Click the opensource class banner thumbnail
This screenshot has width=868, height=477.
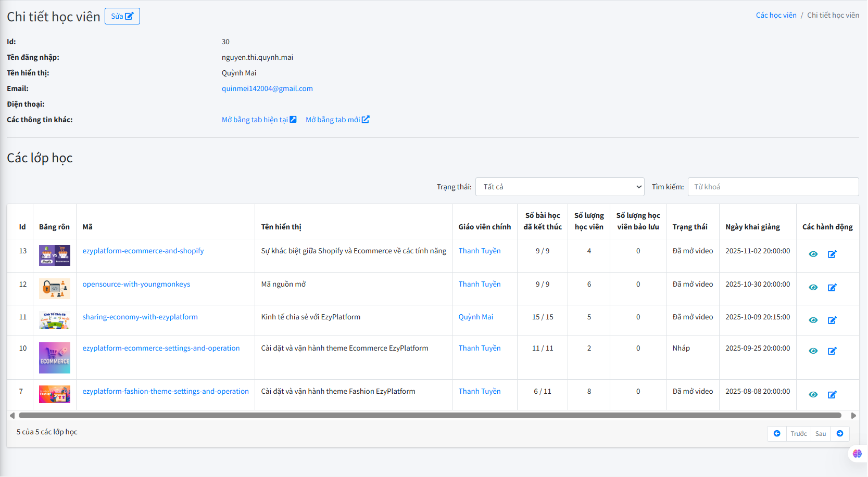coord(55,288)
